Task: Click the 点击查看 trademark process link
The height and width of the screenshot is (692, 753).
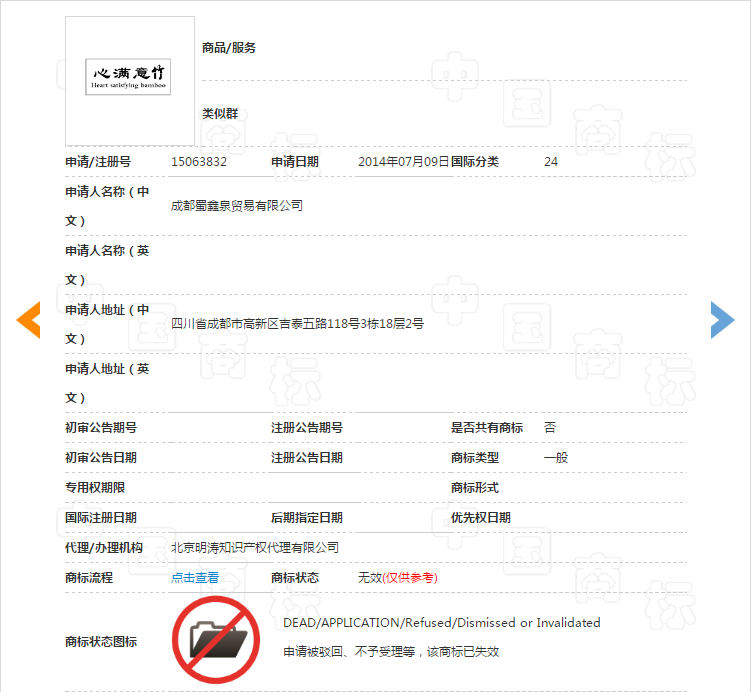Action: (x=195, y=578)
